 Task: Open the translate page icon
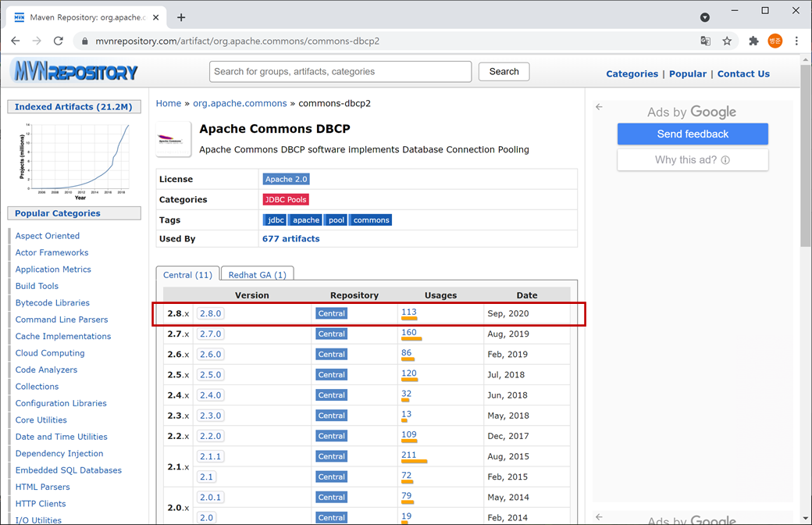pyautogui.click(x=705, y=41)
